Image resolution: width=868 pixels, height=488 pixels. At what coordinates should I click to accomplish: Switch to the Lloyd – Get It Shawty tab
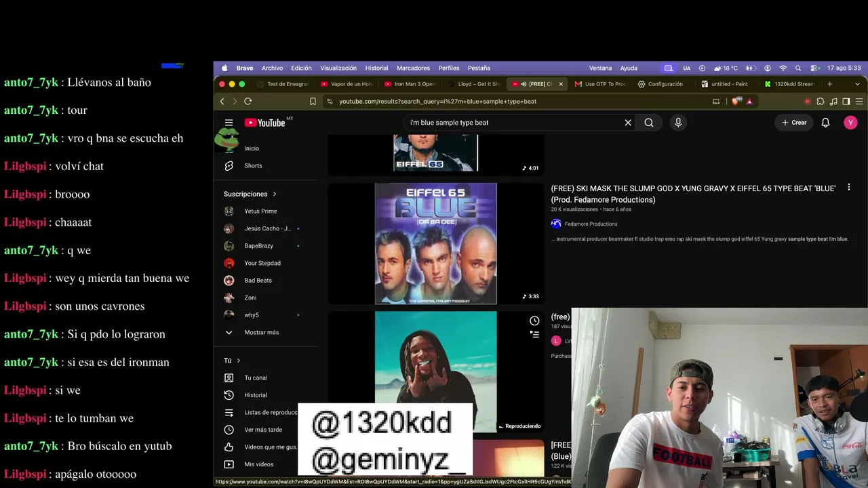pyautogui.click(x=473, y=84)
